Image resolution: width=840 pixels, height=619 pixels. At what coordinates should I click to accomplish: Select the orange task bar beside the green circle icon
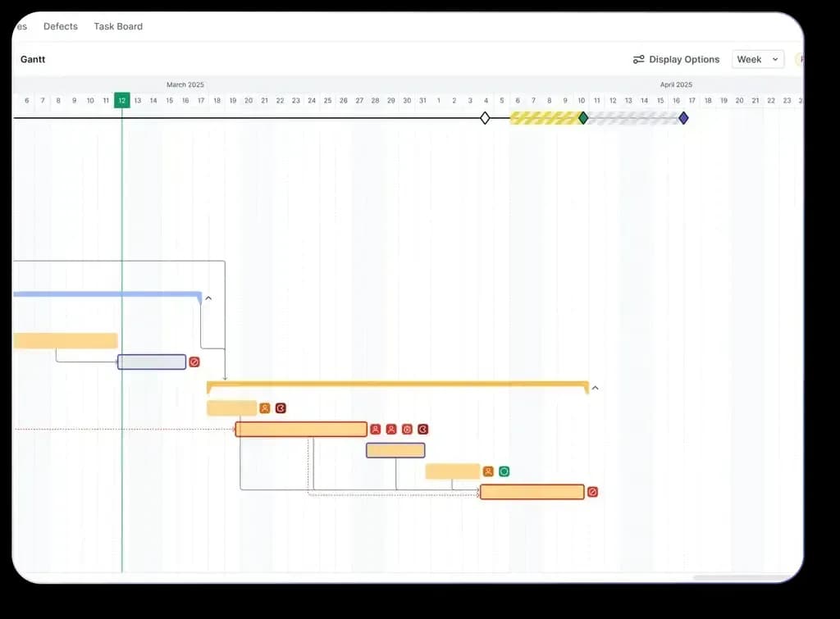point(453,471)
